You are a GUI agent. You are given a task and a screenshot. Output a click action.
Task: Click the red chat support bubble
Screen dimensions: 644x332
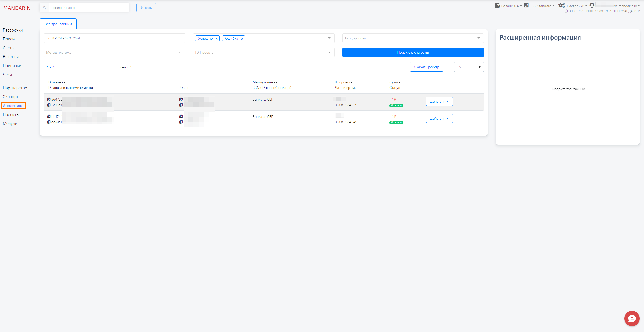point(632,318)
